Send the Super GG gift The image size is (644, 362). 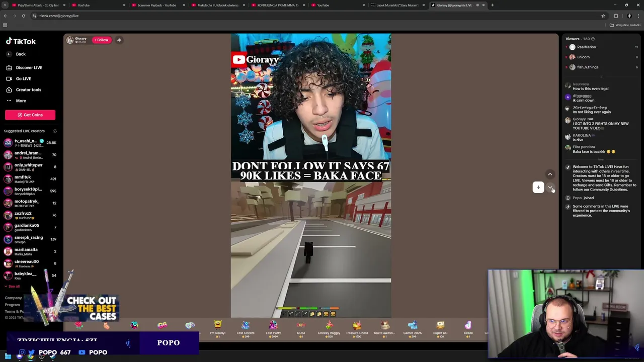click(440, 328)
